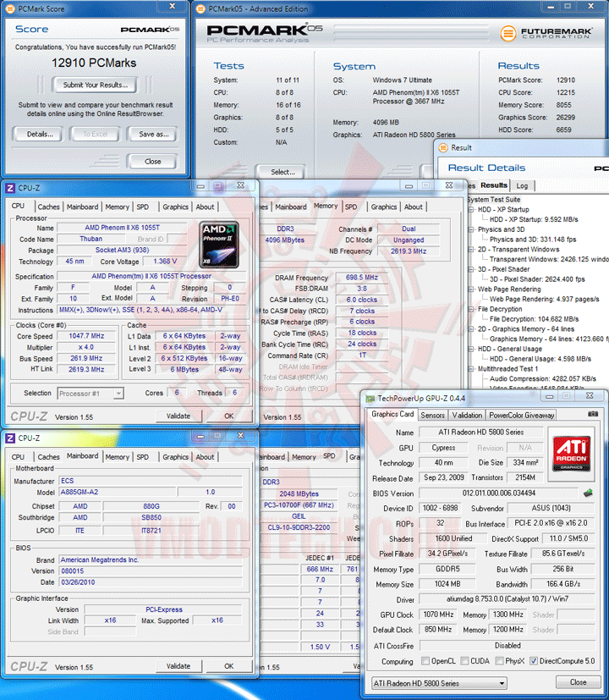Enable the OpenCL checkbox in GPU-Z
Screen dimensions: 609x700
pos(425,661)
